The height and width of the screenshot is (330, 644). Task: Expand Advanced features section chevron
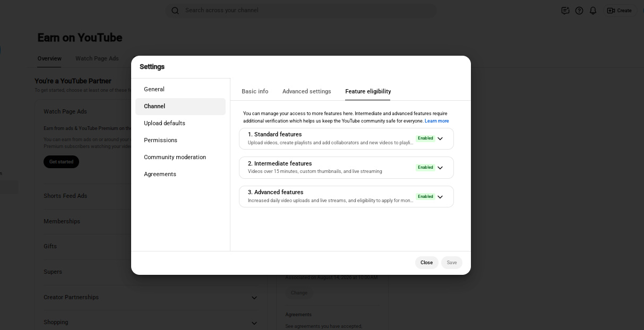[x=440, y=197]
